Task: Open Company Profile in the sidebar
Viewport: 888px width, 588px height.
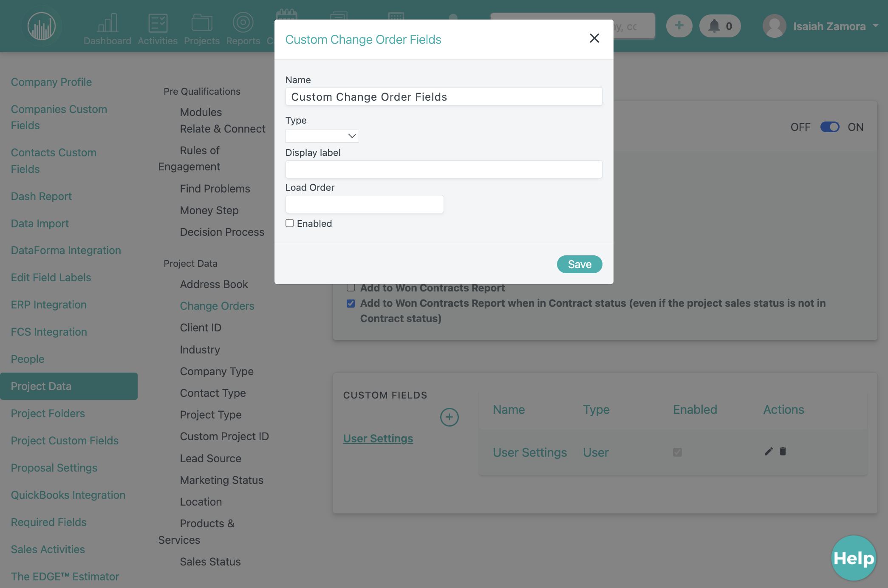Action: pyautogui.click(x=51, y=82)
